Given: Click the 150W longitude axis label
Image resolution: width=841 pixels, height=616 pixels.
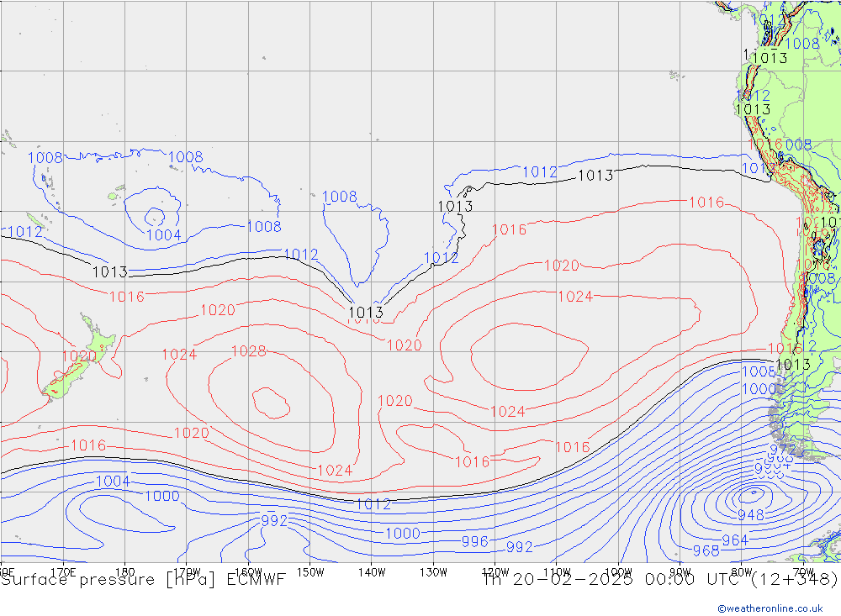Looking at the screenshot, I should point(309,571).
